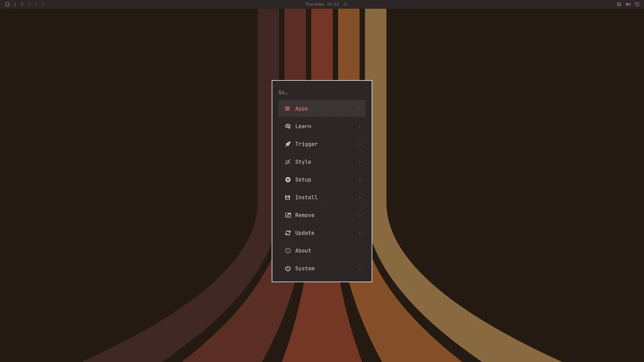Click the Setup gear icon

pyautogui.click(x=288, y=180)
